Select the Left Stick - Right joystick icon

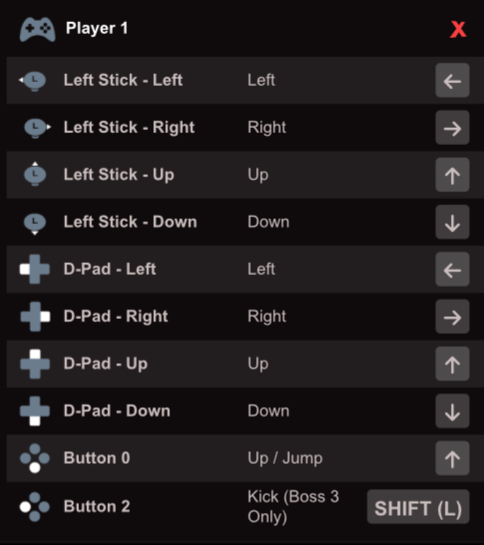[37, 128]
